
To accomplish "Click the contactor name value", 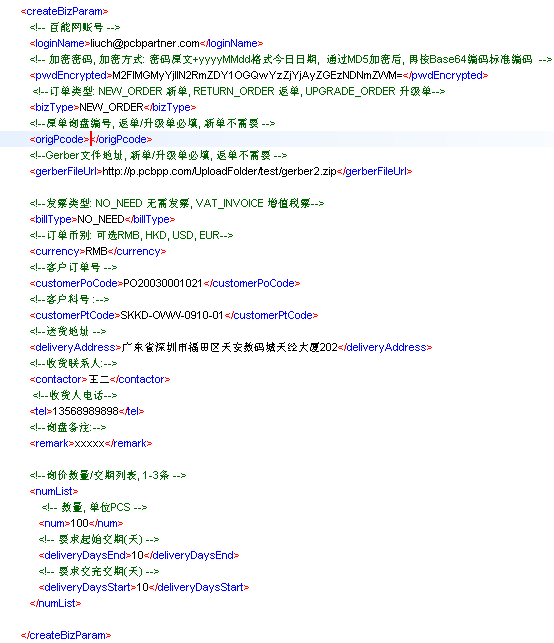I will (x=99, y=379).
